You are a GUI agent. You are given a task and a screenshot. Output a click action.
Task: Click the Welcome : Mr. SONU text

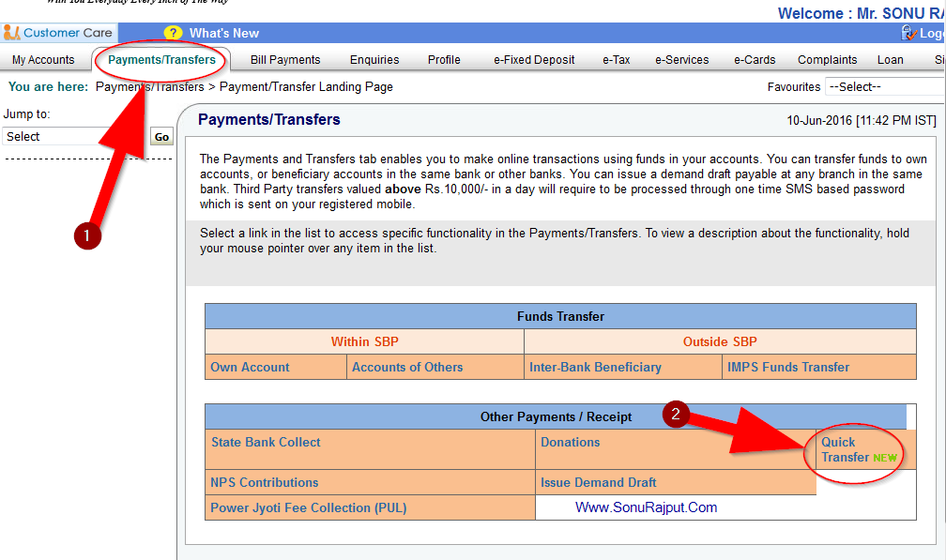861,13
